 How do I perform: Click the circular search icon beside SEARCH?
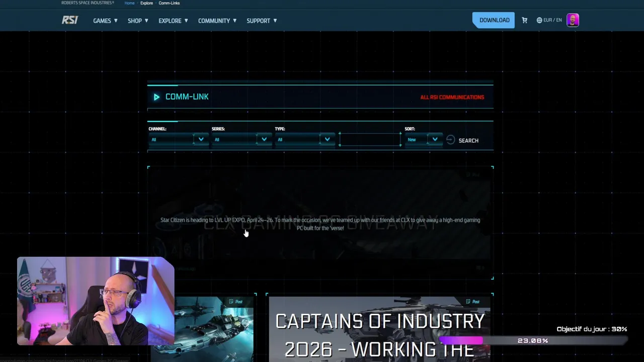(x=450, y=140)
